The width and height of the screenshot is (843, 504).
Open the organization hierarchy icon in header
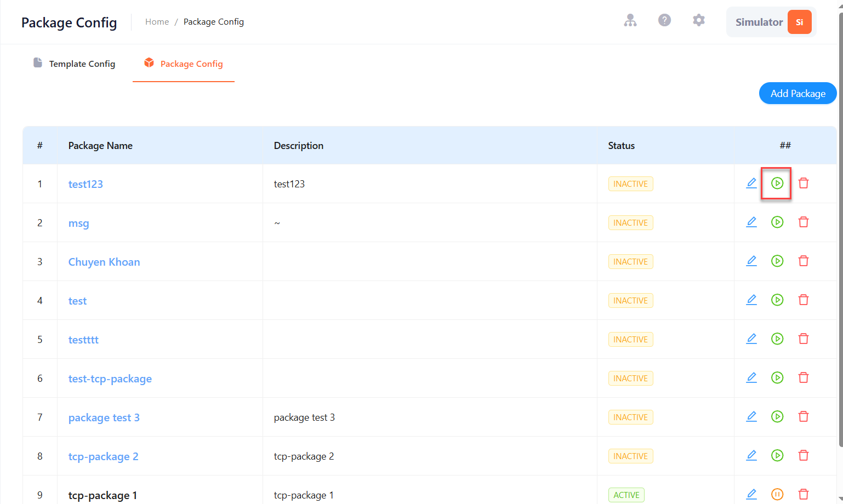tap(630, 20)
